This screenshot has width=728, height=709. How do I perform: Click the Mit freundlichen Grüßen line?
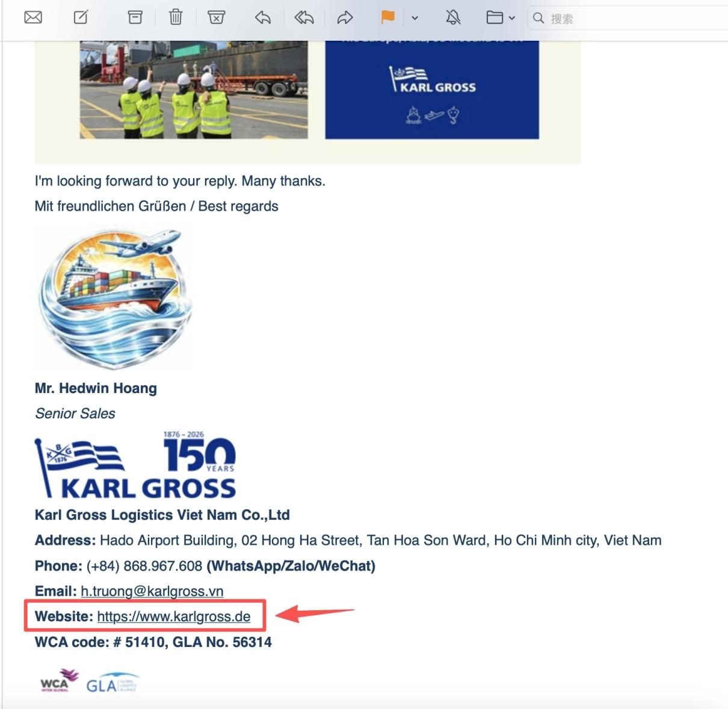(156, 206)
